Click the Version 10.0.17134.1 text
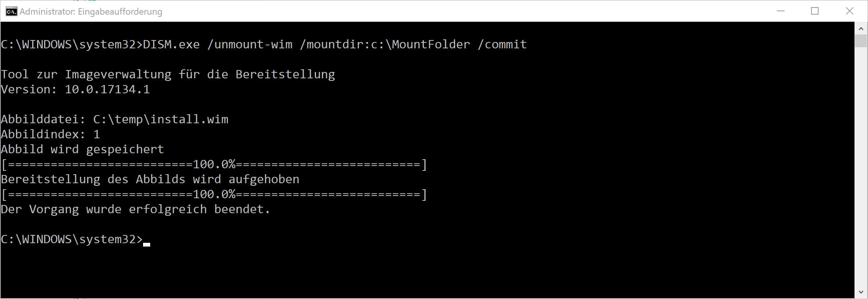 [75, 90]
